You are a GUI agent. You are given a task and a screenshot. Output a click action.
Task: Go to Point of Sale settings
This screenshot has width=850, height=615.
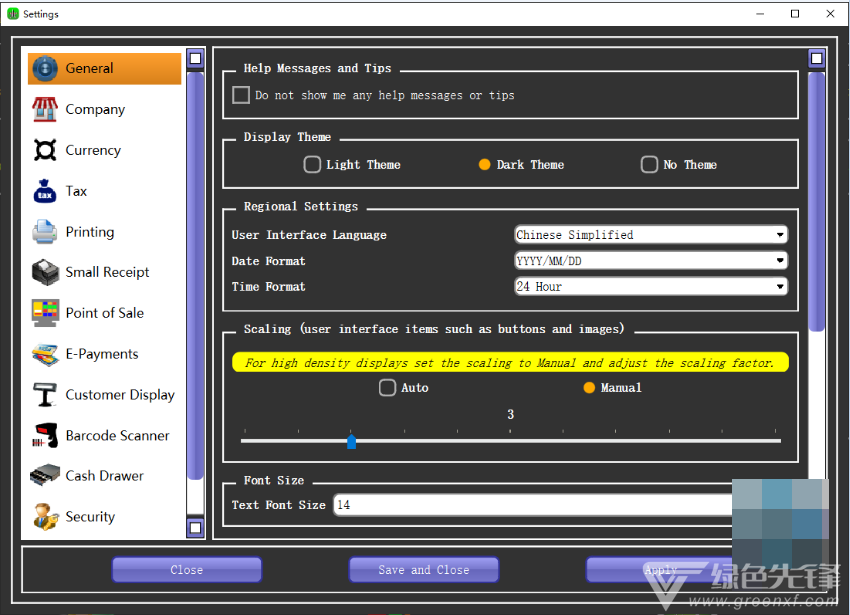coord(105,313)
